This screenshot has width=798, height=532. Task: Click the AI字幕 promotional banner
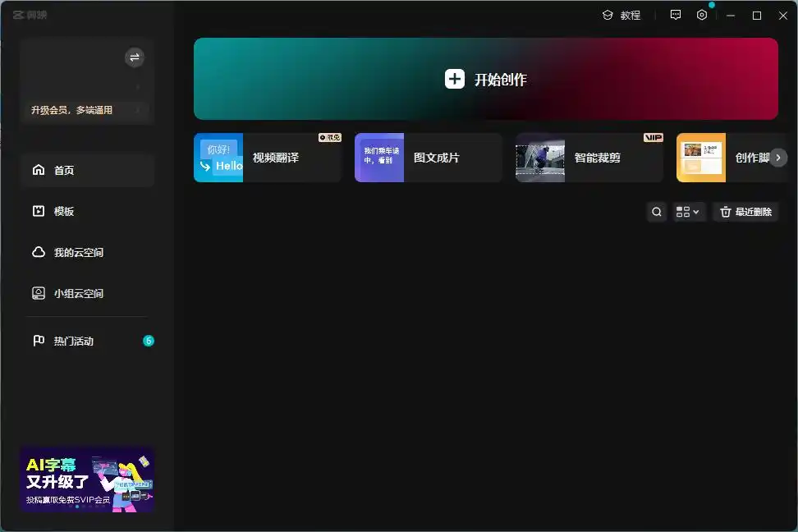[87, 479]
